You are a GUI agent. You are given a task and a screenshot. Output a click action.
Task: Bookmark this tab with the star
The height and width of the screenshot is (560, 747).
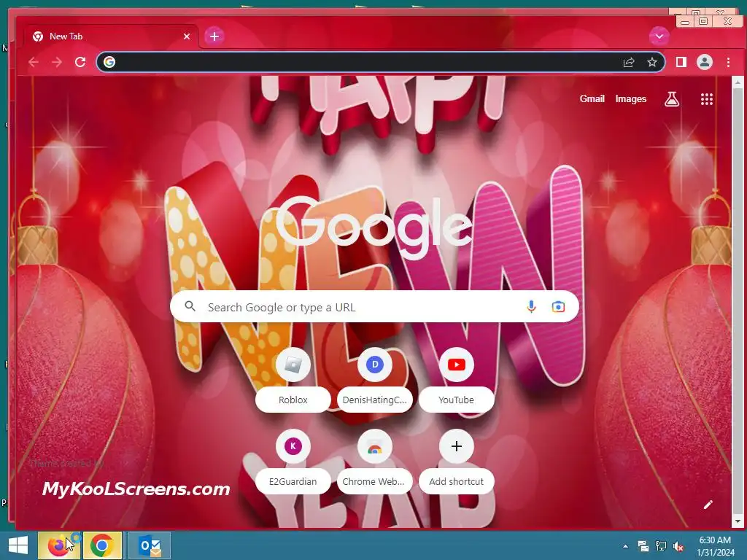coord(652,62)
